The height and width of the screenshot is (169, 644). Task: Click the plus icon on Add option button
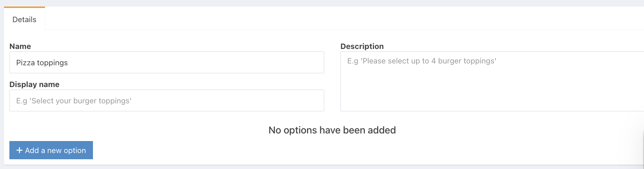[x=20, y=150]
